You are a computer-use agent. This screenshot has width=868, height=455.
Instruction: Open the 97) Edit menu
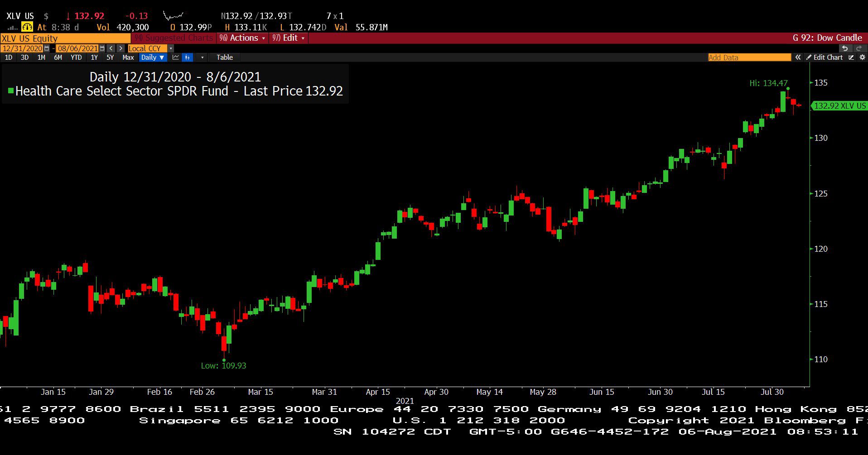289,38
